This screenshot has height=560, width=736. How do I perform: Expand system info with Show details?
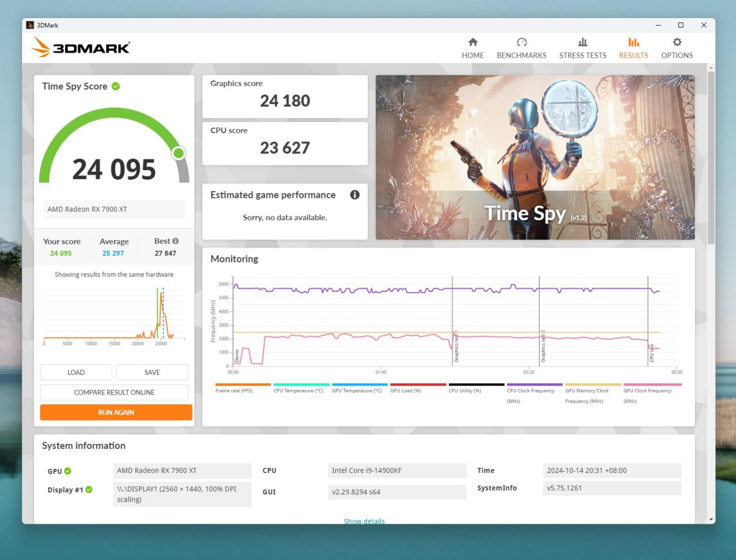pos(364,521)
